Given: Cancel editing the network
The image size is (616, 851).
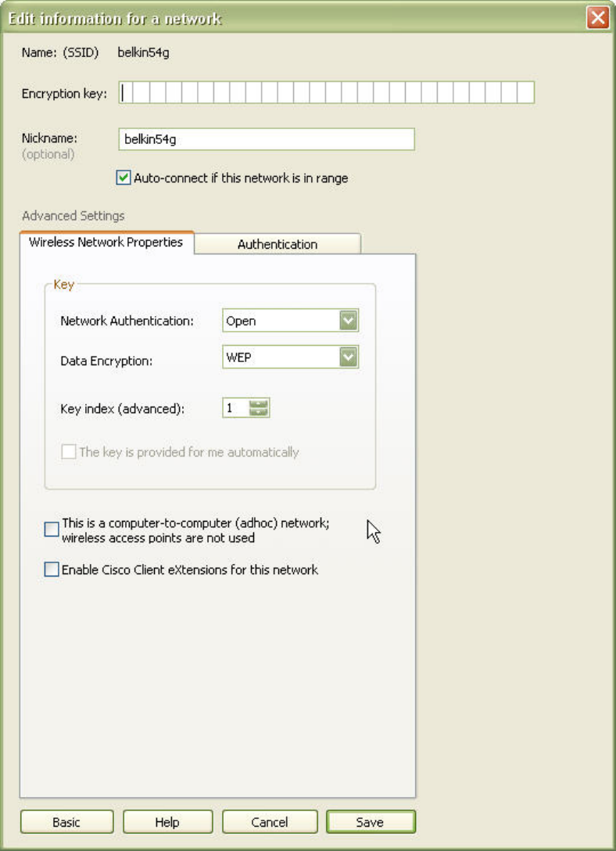Looking at the screenshot, I should coord(270,822).
